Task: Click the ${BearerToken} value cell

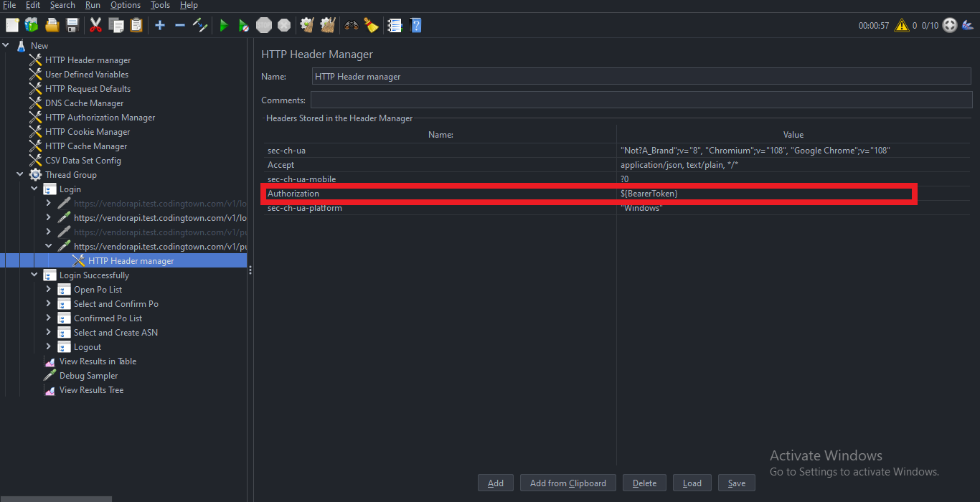Action: (793, 194)
